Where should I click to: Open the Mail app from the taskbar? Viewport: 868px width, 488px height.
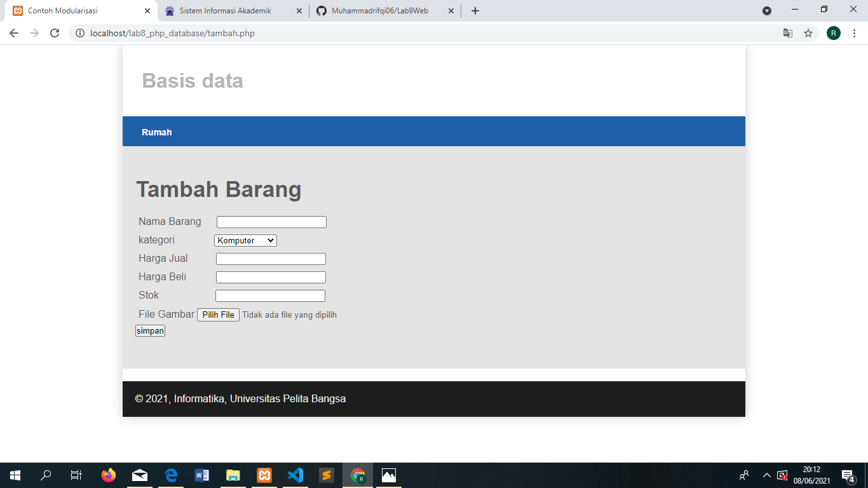139,475
